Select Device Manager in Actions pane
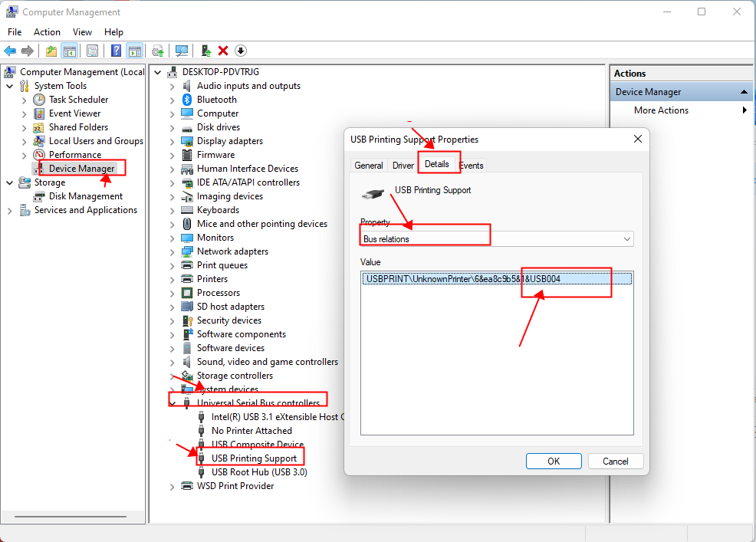Image resolution: width=756 pixels, height=542 pixels. [x=649, y=91]
